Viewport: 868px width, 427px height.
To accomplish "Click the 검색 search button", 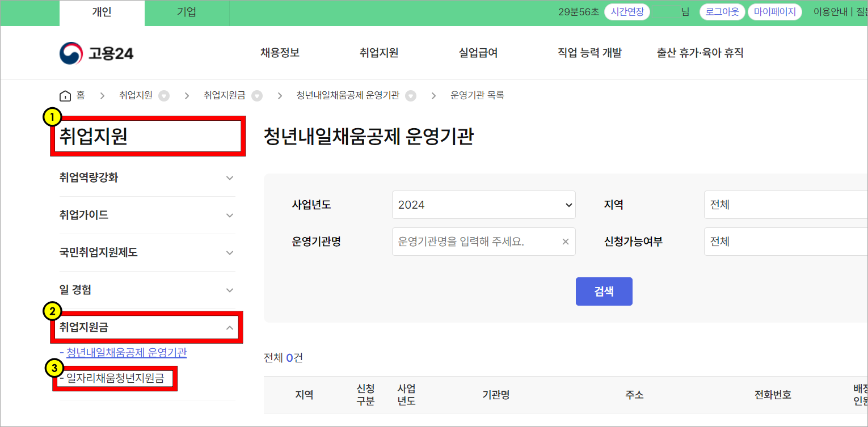I will [604, 291].
